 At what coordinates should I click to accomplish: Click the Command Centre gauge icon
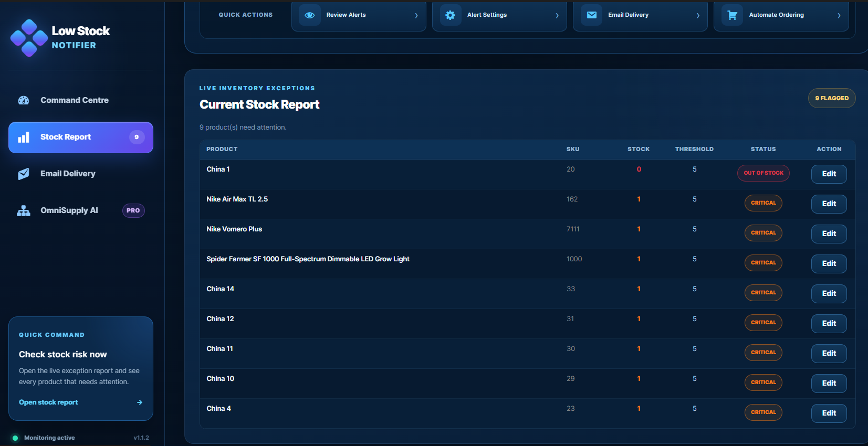point(24,100)
